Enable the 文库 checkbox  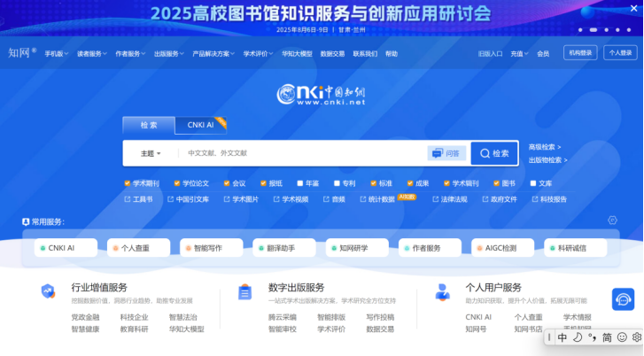click(533, 183)
